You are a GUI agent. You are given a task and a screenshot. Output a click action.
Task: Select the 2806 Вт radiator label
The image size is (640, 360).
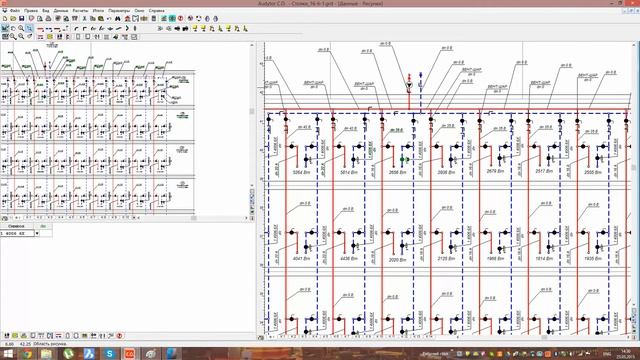pyautogui.click(x=446, y=173)
